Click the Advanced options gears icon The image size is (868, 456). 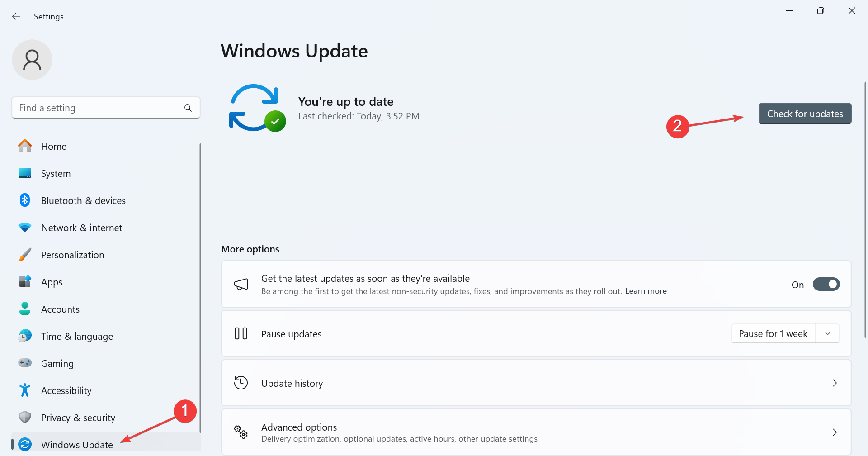point(241,432)
